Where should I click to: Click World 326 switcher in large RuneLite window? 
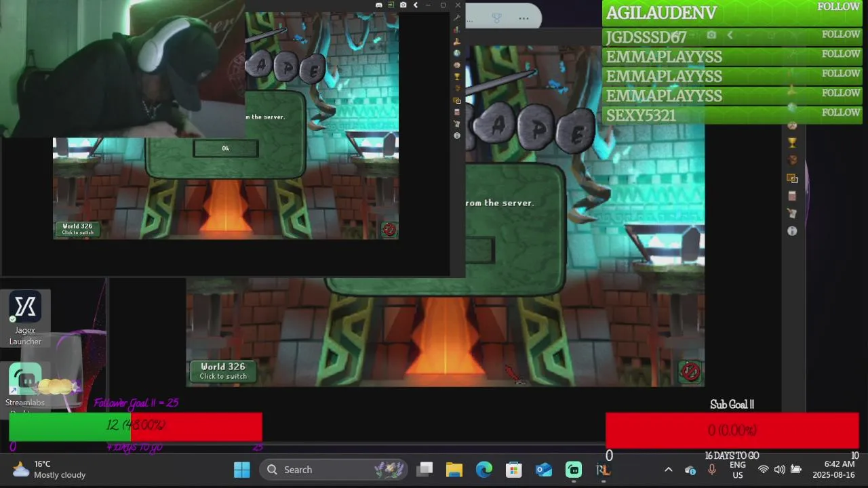pyautogui.click(x=223, y=371)
